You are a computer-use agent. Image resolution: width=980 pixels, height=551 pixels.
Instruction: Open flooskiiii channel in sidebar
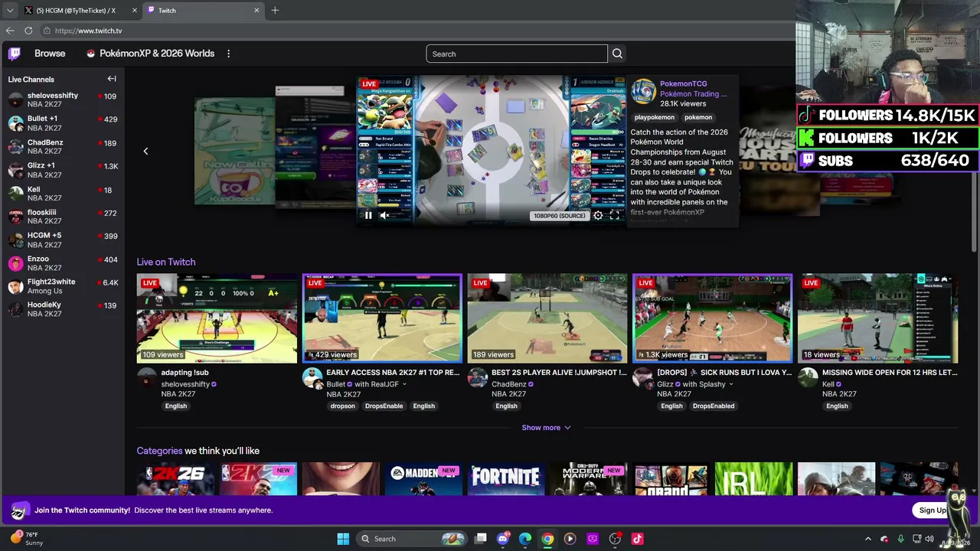[x=62, y=217]
